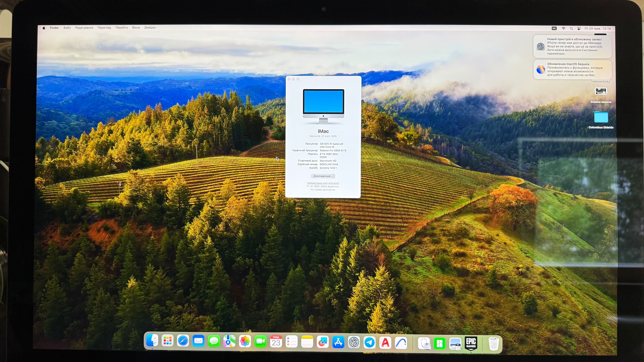Open Photos app in the Dock
This screenshot has width=644, height=362.
(x=245, y=341)
